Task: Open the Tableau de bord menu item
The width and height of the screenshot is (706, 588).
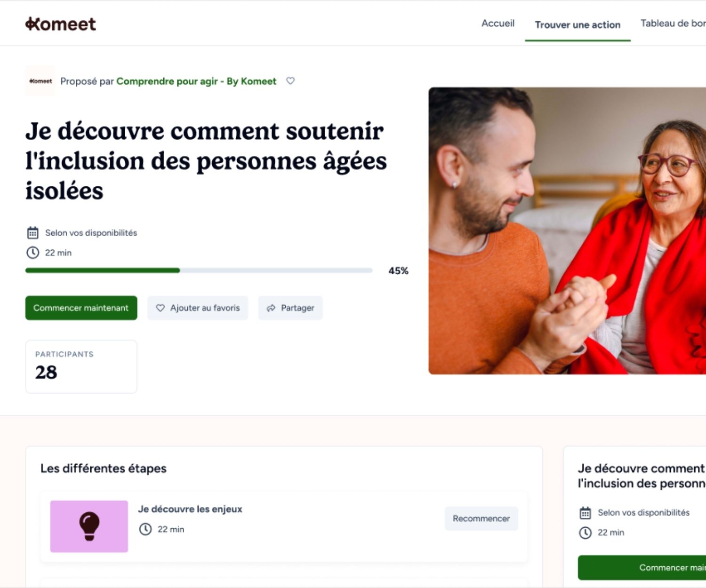Action: tap(673, 24)
